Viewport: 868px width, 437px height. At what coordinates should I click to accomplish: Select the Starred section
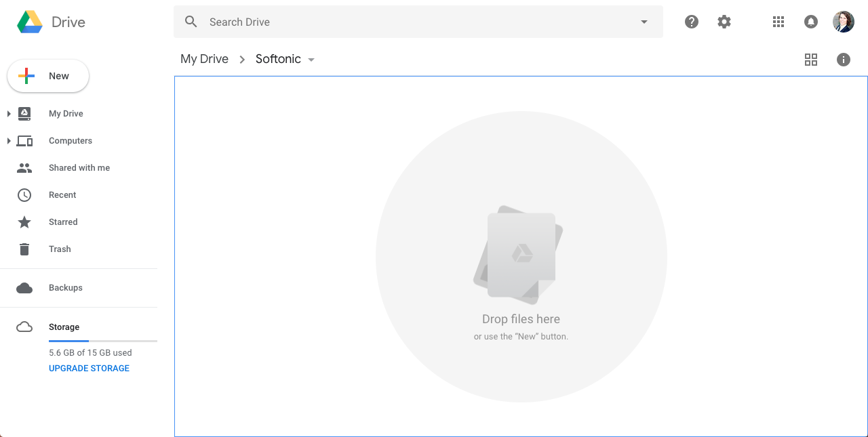click(x=62, y=222)
